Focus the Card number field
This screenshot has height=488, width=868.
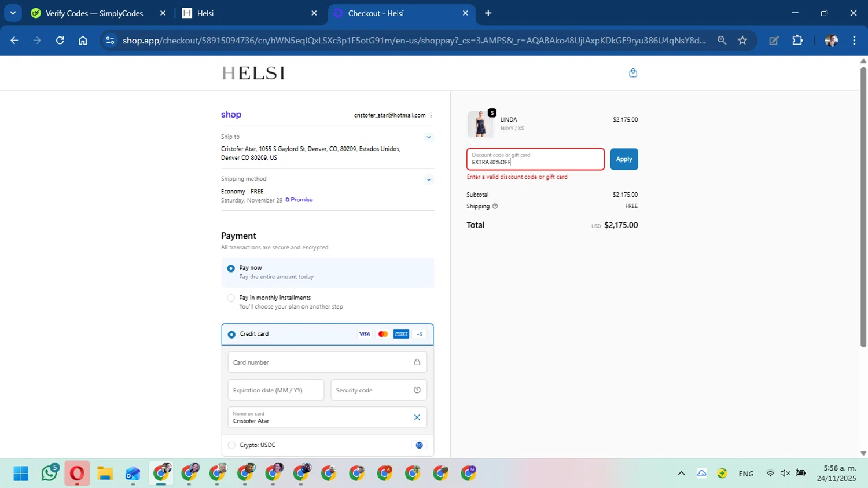[328, 362]
